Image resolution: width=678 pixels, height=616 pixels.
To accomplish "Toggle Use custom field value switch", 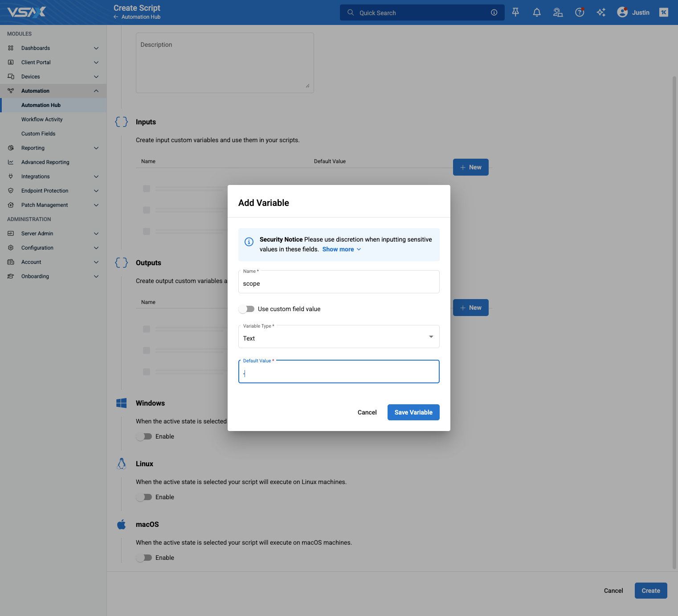I will coord(246,309).
